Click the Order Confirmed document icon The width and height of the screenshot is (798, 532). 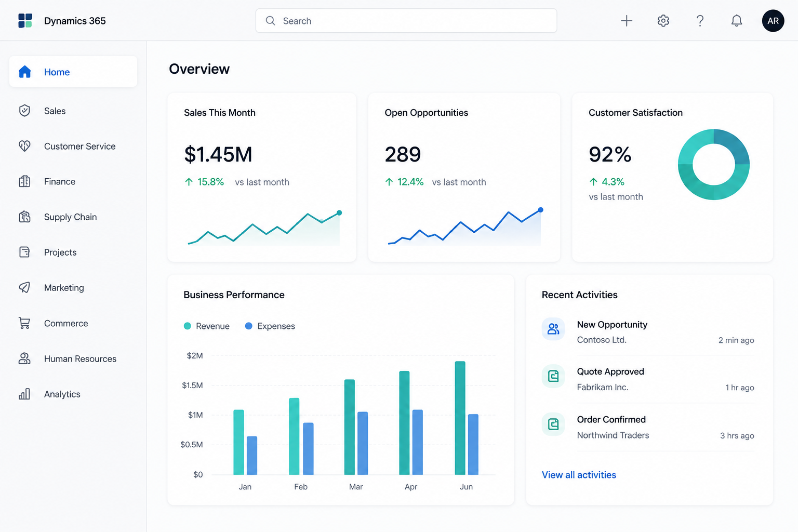tap(553, 424)
